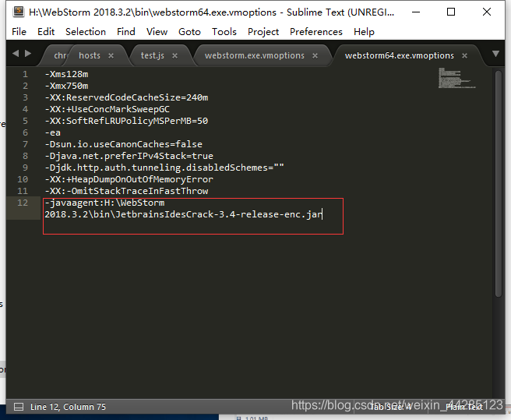
Task: Switch to the hosts tab
Action: [90, 55]
